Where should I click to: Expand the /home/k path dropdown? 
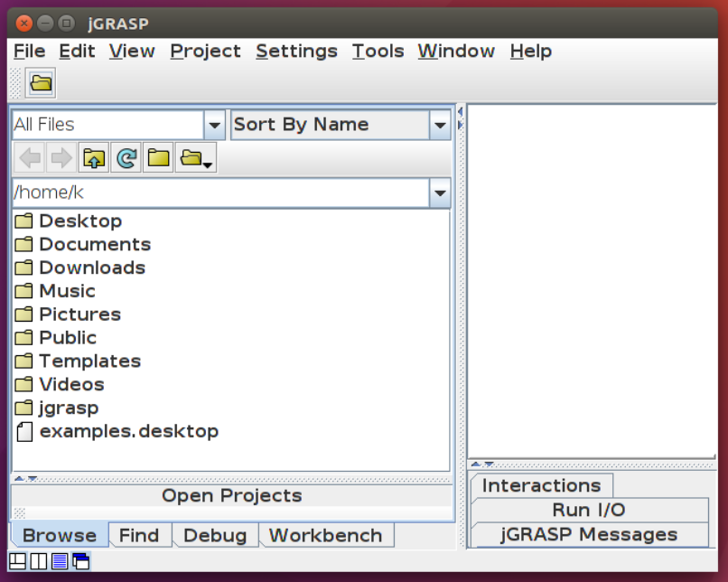[x=440, y=192]
